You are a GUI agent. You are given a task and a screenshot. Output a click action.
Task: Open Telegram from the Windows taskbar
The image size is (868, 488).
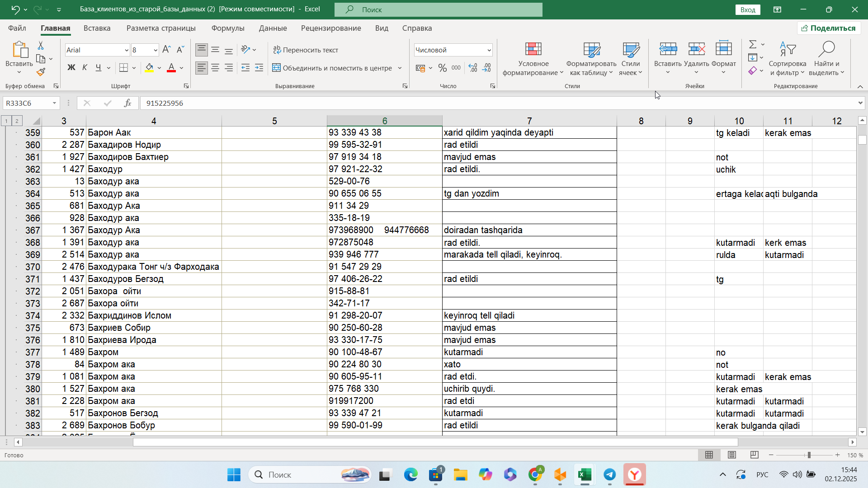point(609,474)
